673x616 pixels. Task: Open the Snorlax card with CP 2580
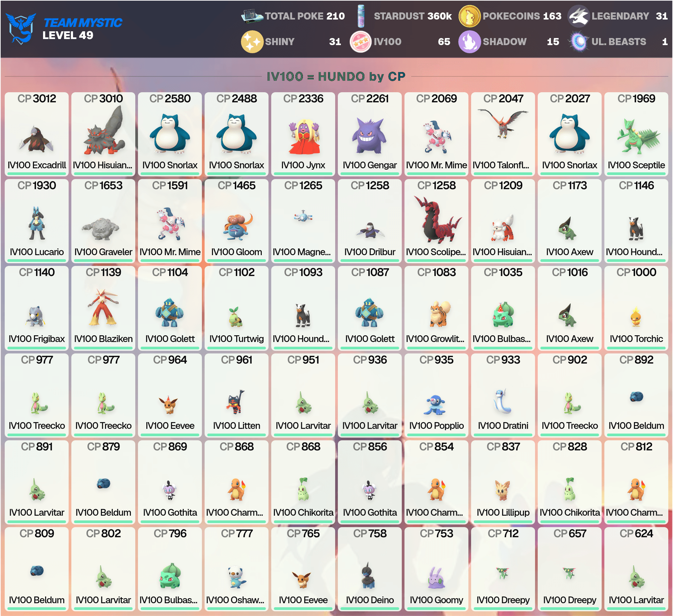(x=170, y=134)
